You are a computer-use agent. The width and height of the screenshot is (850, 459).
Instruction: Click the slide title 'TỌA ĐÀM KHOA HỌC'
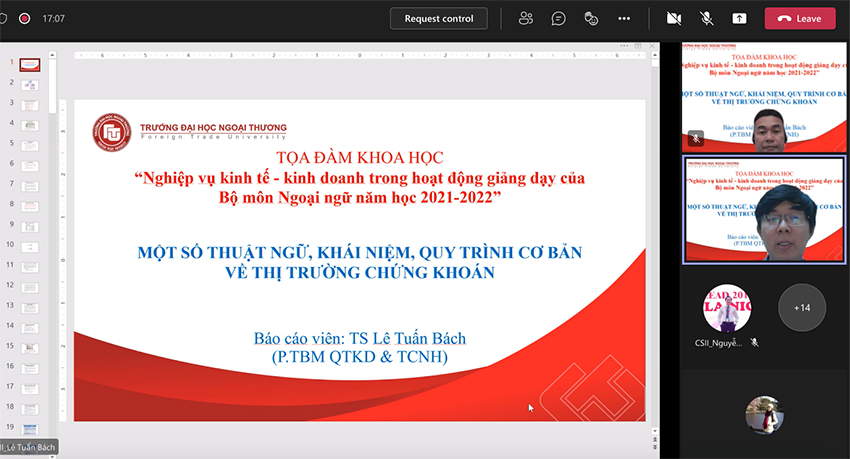(359, 158)
